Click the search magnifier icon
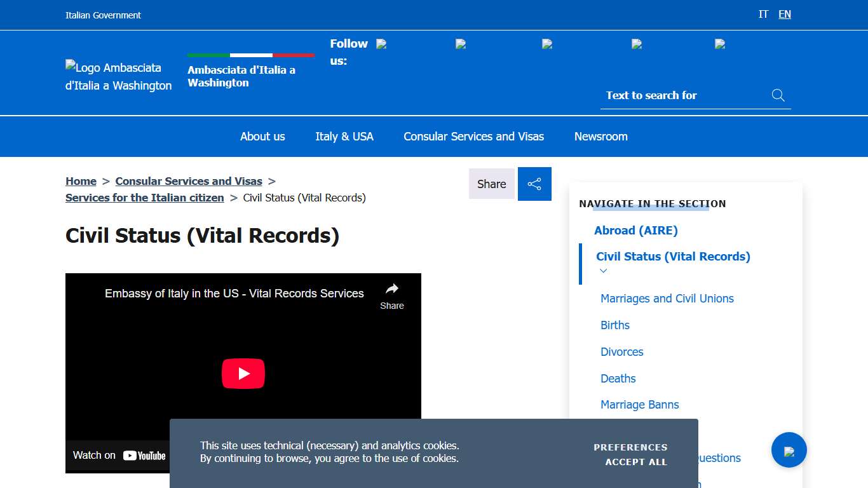The height and width of the screenshot is (488, 868). [778, 95]
